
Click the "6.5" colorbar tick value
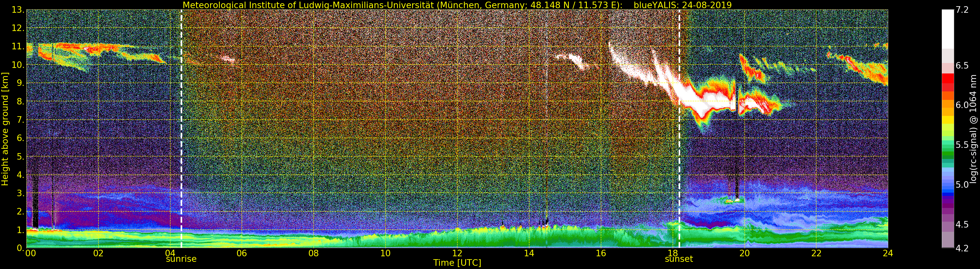[x=962, y=65]
